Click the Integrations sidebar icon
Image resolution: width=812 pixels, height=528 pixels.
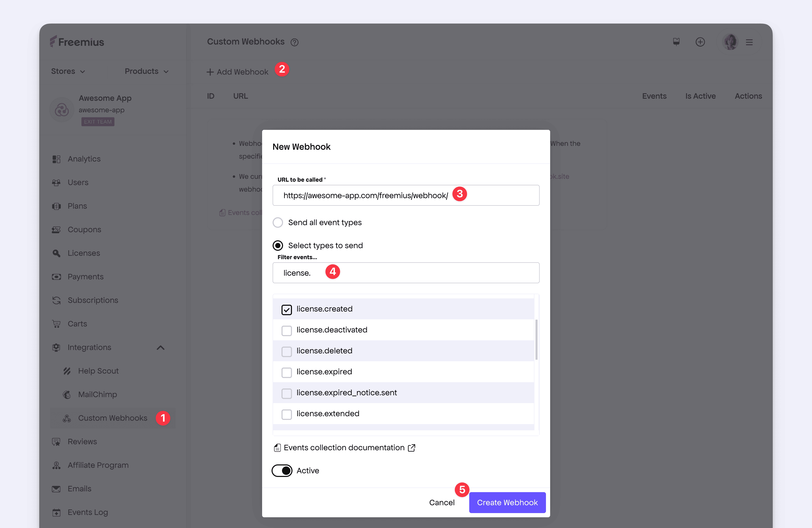pyautogui.click(x=56, y=348)
